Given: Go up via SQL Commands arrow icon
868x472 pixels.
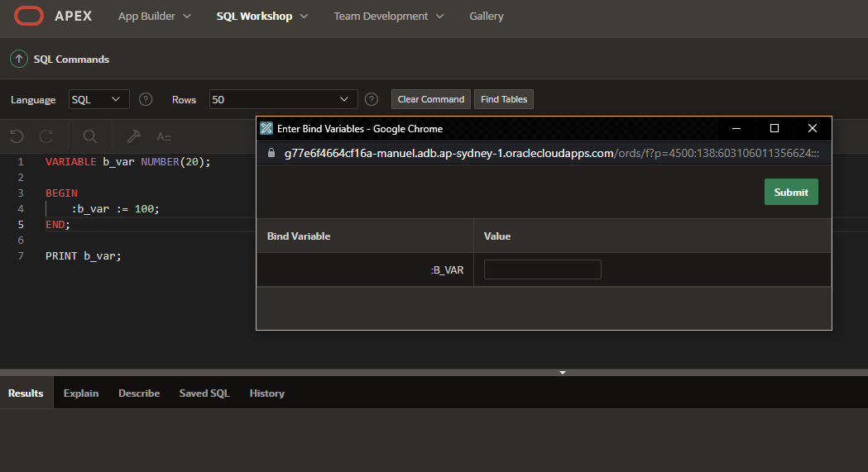Looking at the screenshot, I should pyautogui.click(x=19, y=59).
